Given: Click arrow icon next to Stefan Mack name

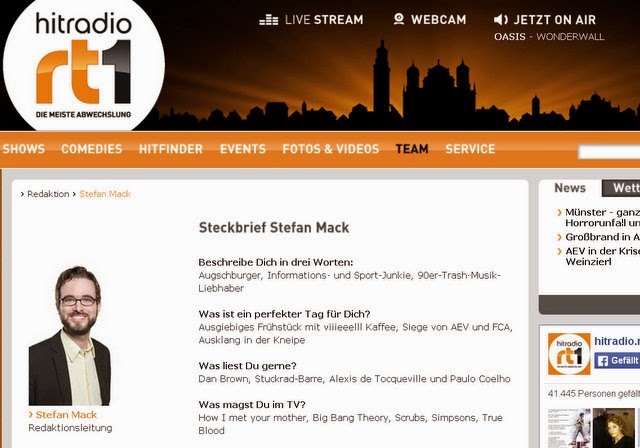Looking at the screenshot, I should coord(31,415).
